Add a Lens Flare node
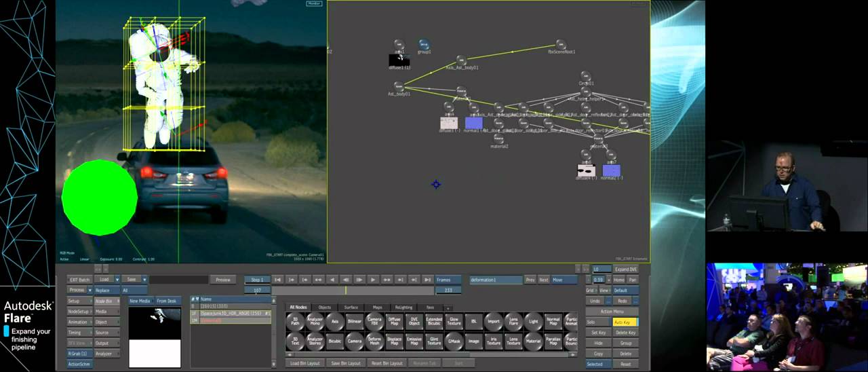Image resolution: width=868 pixels, height=372 pixels. [x=513, y=322]
